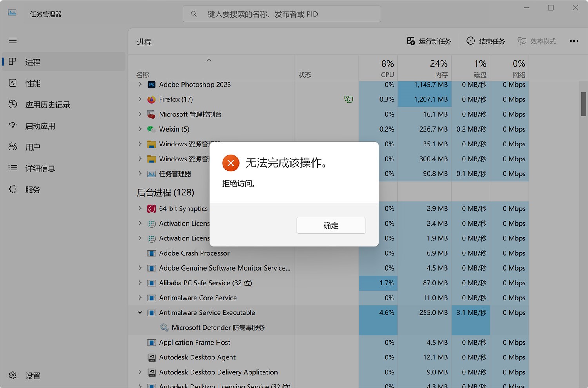Click the 服务 services puzzle icon
The image size is (588, 388).
click(x=13, y=189)
